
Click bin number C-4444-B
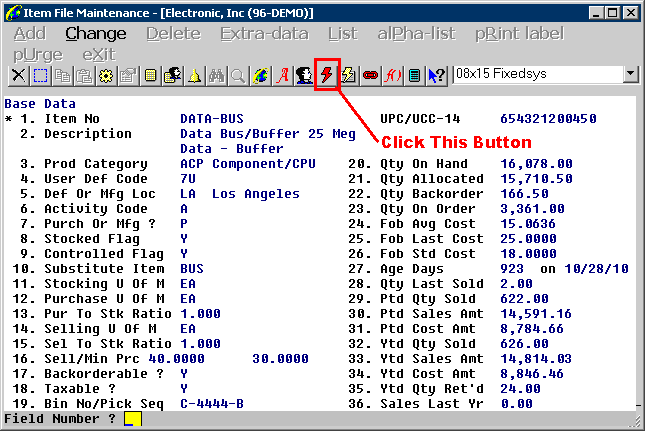(x=212, y=404)
